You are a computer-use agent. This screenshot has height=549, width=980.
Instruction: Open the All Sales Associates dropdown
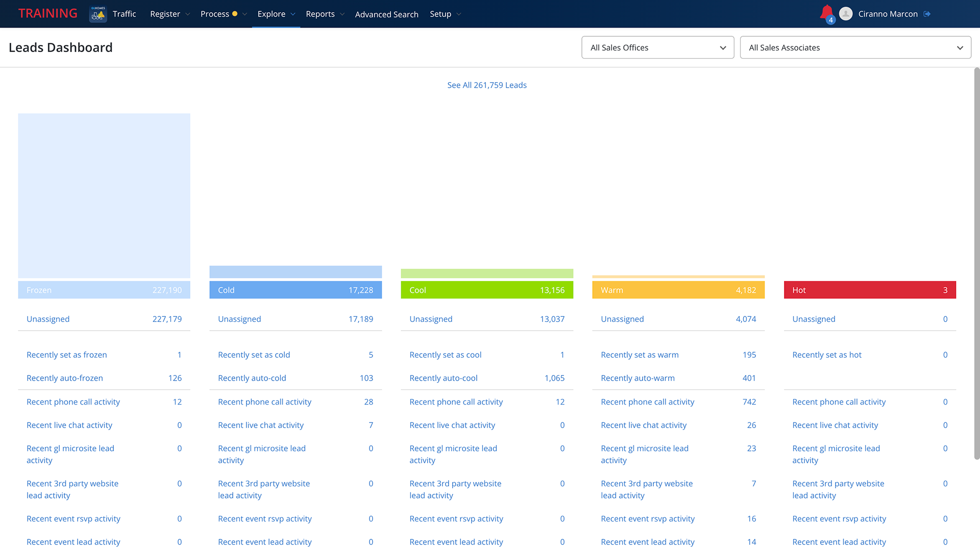[x=855, y=47]
